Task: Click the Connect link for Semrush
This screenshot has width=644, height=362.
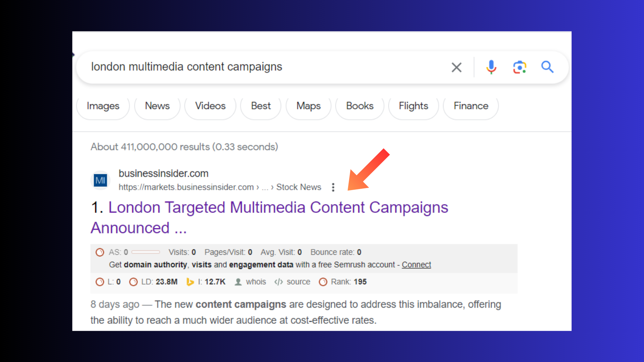Action: point(416,264)
